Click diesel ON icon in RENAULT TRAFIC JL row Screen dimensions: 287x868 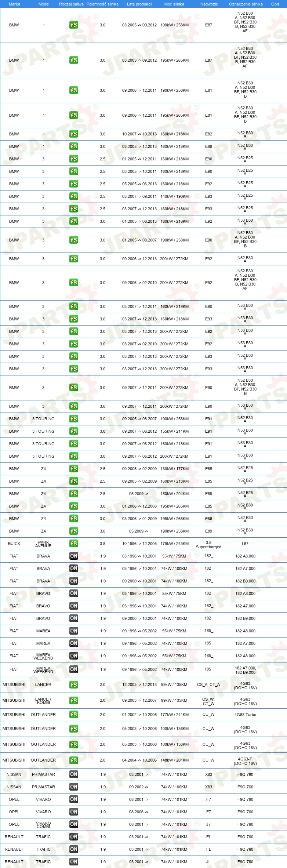(x=73, y=862)
